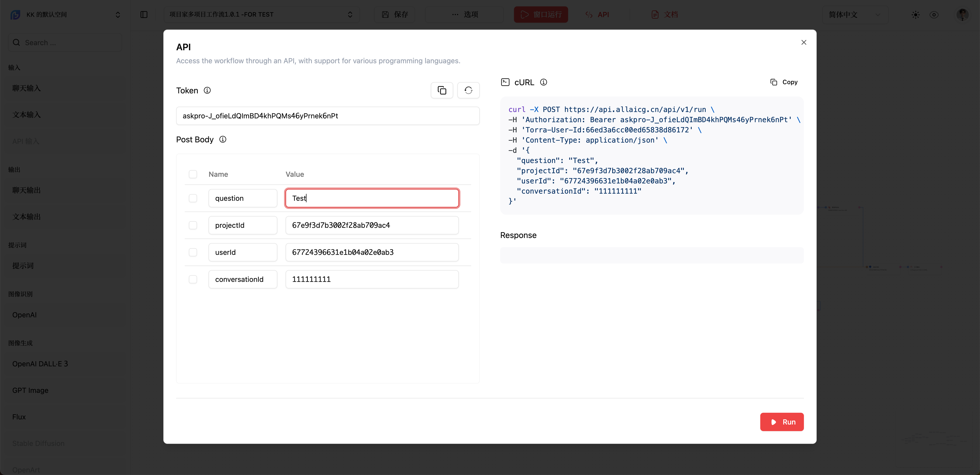Check the question row checkbox
Image resolution: width=980 pixels, height=475 pixels.
(193, 198)
